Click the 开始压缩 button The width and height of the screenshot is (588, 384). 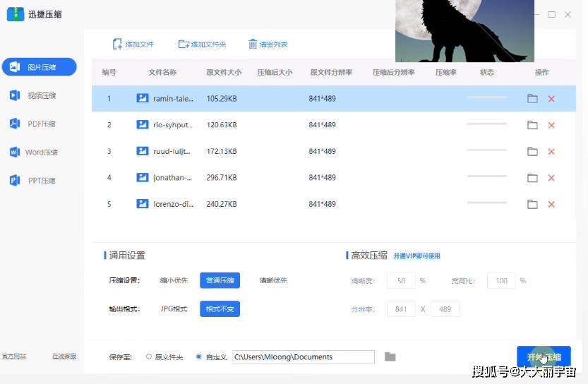click(x=544, y=356)
